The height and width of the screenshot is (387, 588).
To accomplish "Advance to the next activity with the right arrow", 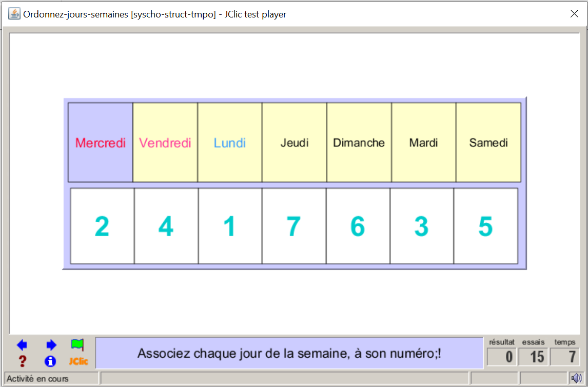I will click(x=51, y=345).
